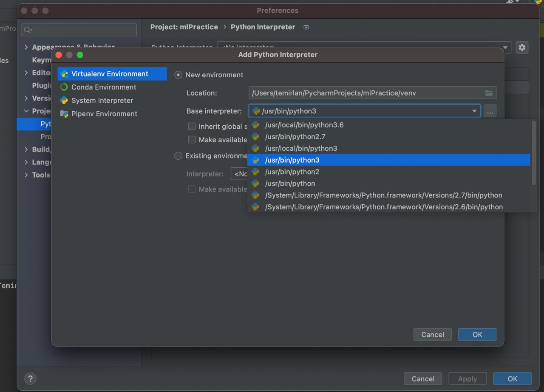
Task: Expand the Version Control settings group
Action: click(26, 98)
